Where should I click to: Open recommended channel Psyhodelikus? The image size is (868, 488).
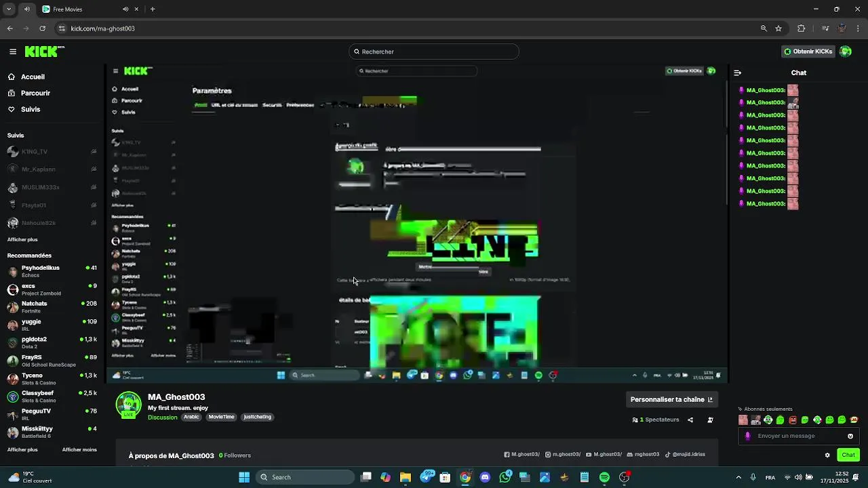pyautogui.click(x=52, y=271)
